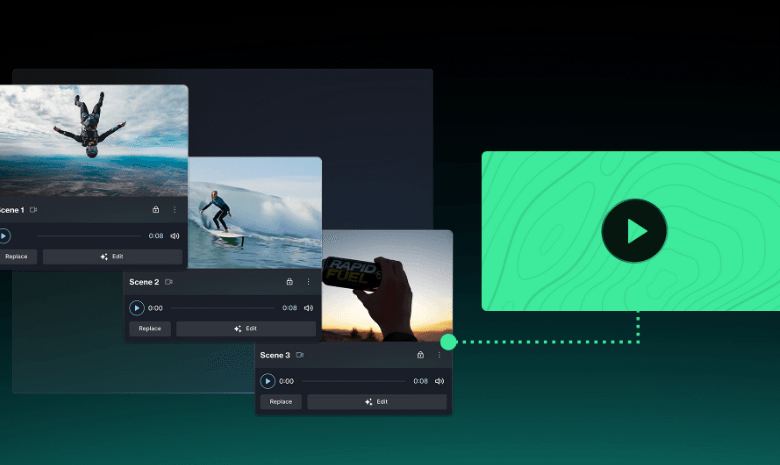780x465 pixels.
Task: Click the Scene 1 playback progress bar
Action: [89, 236]
